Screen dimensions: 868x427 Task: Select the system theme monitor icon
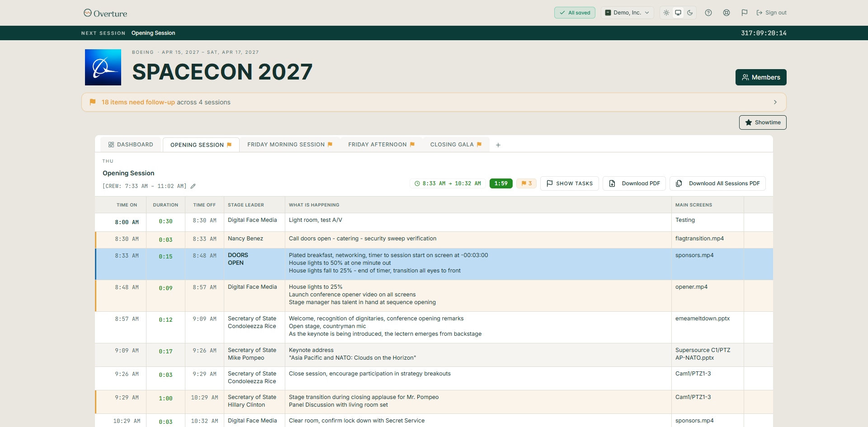pyautogui.click(x=678, y=13)
